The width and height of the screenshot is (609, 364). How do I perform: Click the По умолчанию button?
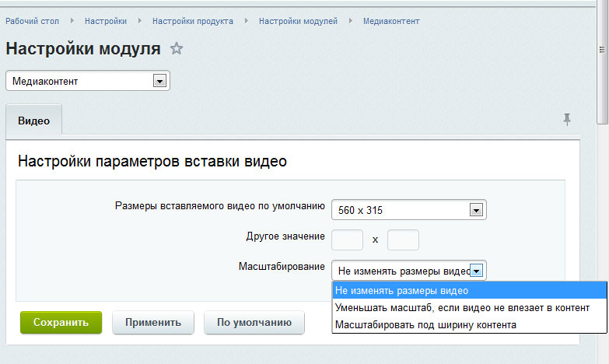coord(254,323)
